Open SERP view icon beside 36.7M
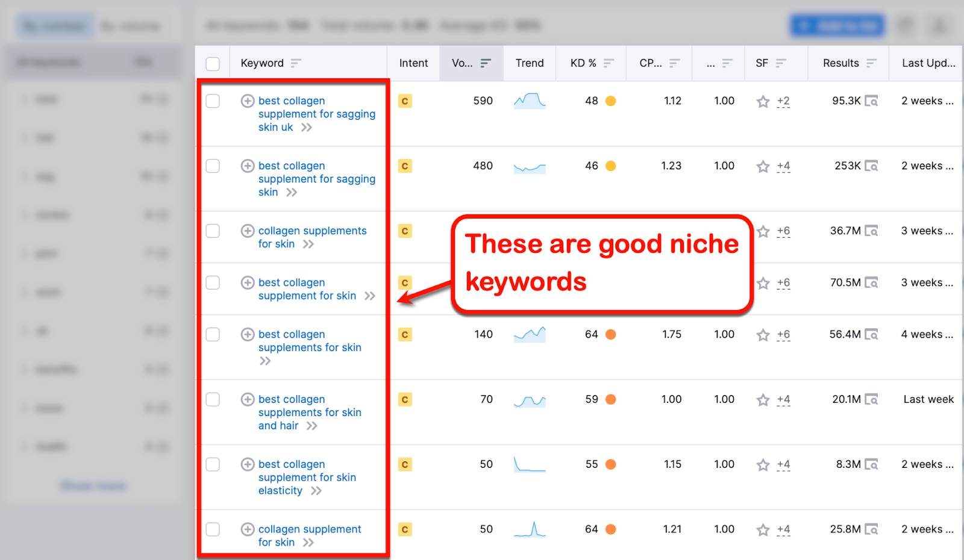Viewport: 964px width, 560px height. pos(871,231)
